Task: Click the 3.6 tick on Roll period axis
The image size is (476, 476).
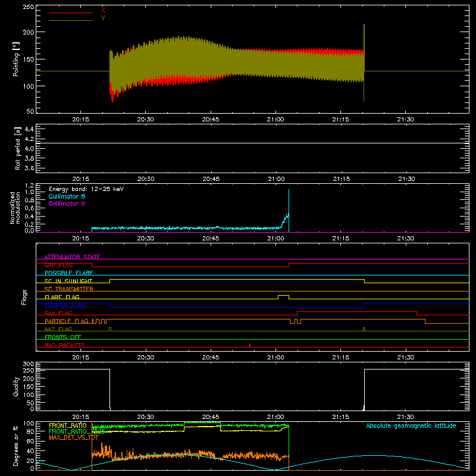Action: (29, 168)
